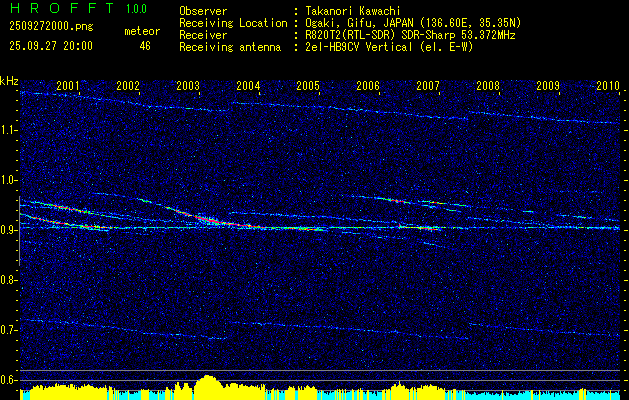Click the timestamp 25.09.27 20:00
Viewport: 629px width, 400px height.
51,46
